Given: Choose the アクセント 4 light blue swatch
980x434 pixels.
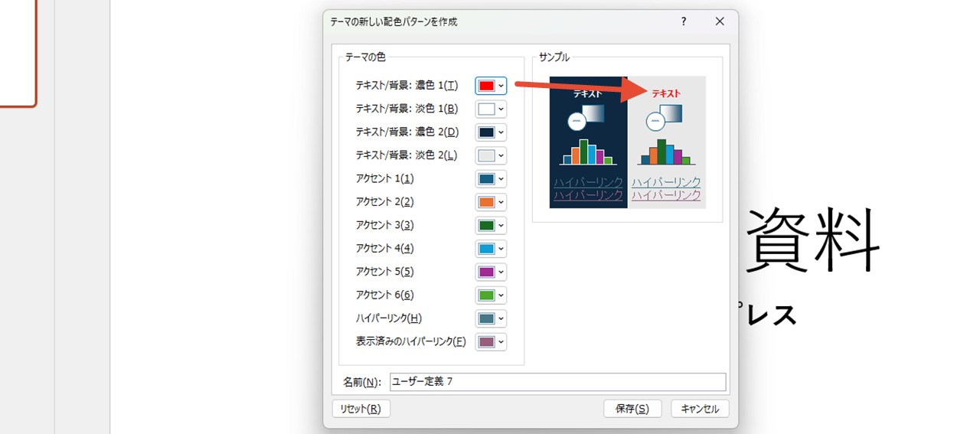Looking at the screenshot, I should [x=487, y=249].
